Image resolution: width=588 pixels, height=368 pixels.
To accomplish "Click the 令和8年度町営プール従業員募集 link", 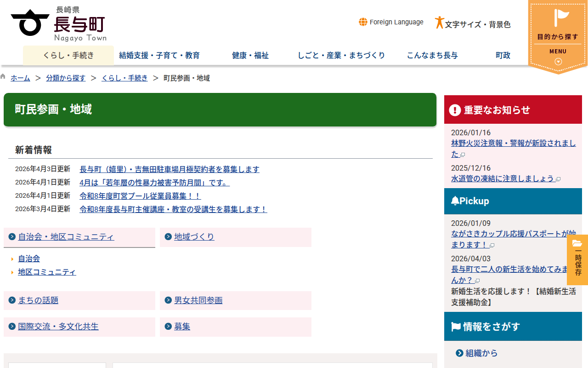I will (x=140, y=195).
